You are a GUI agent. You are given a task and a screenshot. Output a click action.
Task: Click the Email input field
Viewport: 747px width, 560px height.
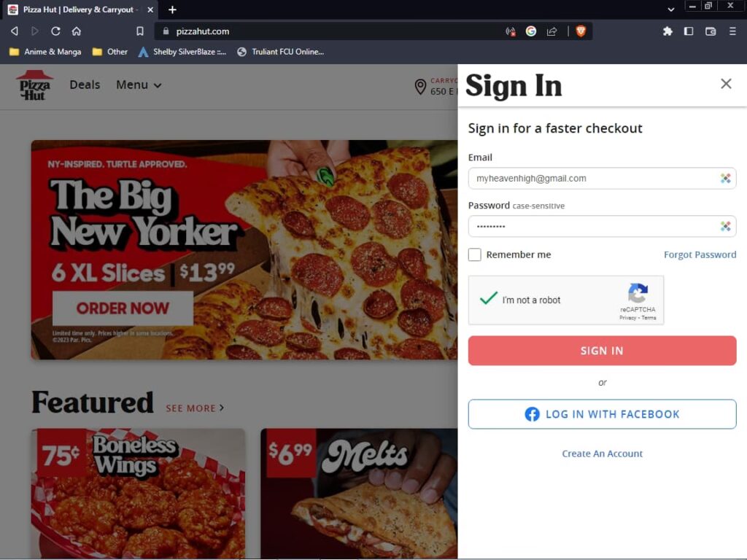[602, 179]
